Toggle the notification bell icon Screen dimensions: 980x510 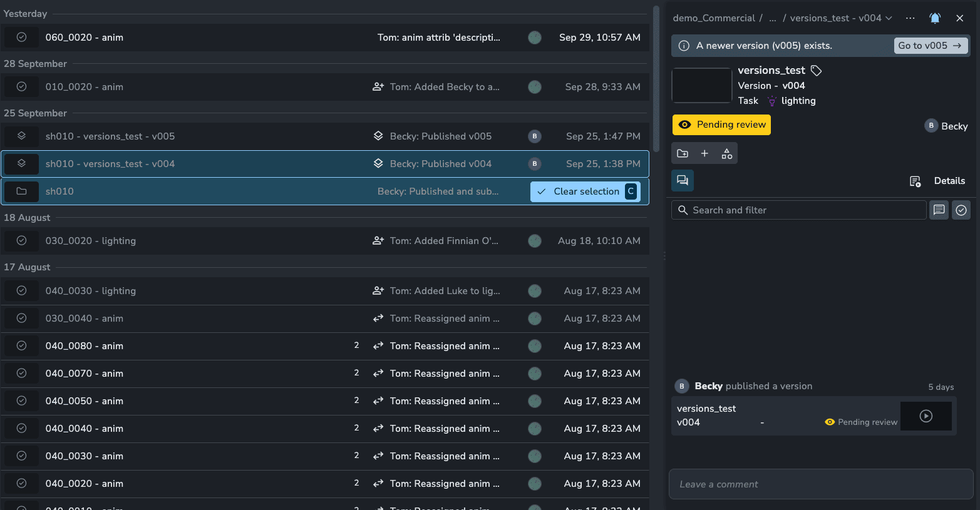pos(935,18)
